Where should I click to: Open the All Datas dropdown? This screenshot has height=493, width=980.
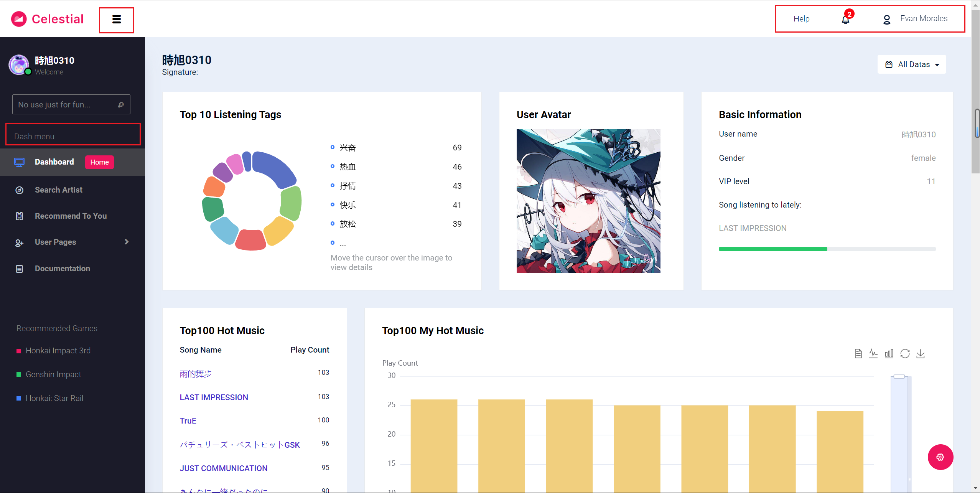click(912, 64)
